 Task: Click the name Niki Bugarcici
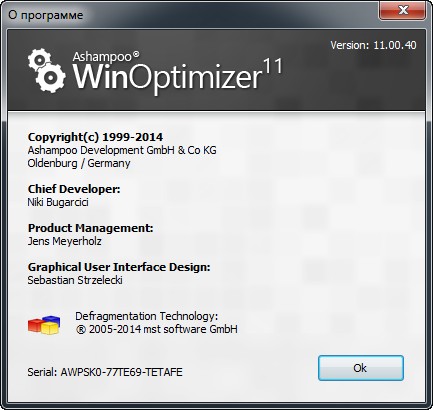coord(58,202)
